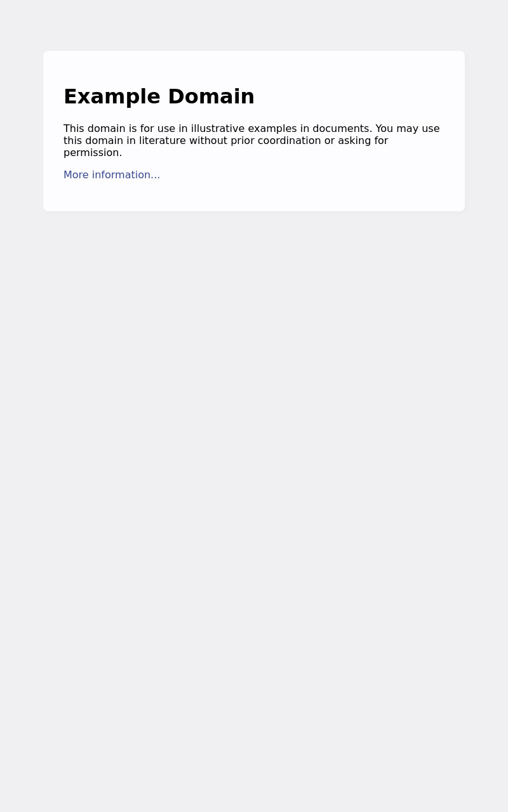The width and height of the screenshot is (508, 812).
Task: Click the word "documents." in the paragraph
Action: click(342, 129)
